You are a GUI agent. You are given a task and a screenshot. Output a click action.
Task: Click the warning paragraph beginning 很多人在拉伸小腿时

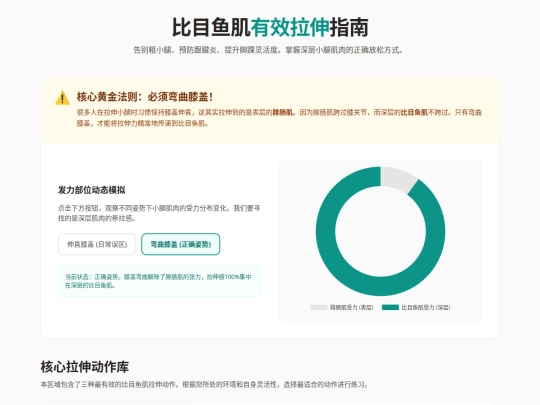[279, 118]
